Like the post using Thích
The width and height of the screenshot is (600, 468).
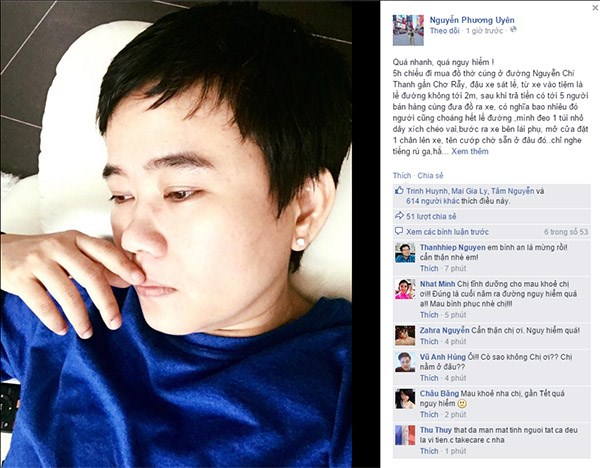point(401,175)
